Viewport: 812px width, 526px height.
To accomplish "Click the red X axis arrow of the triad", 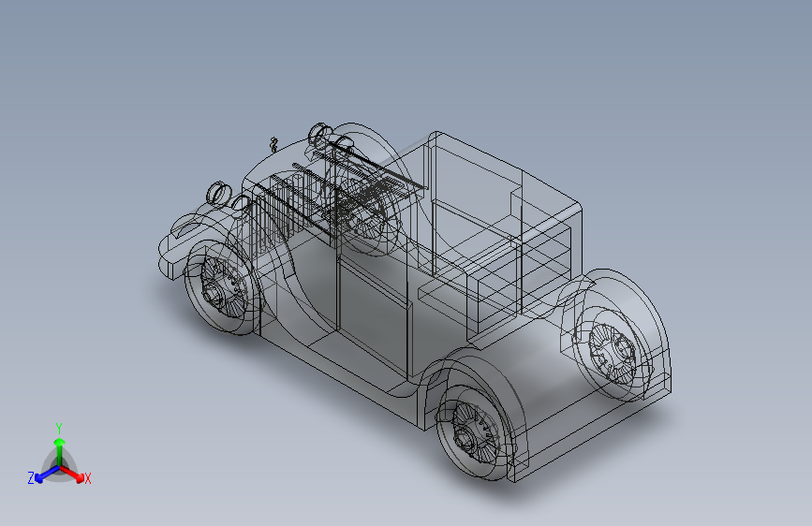I will coord(72,473).
